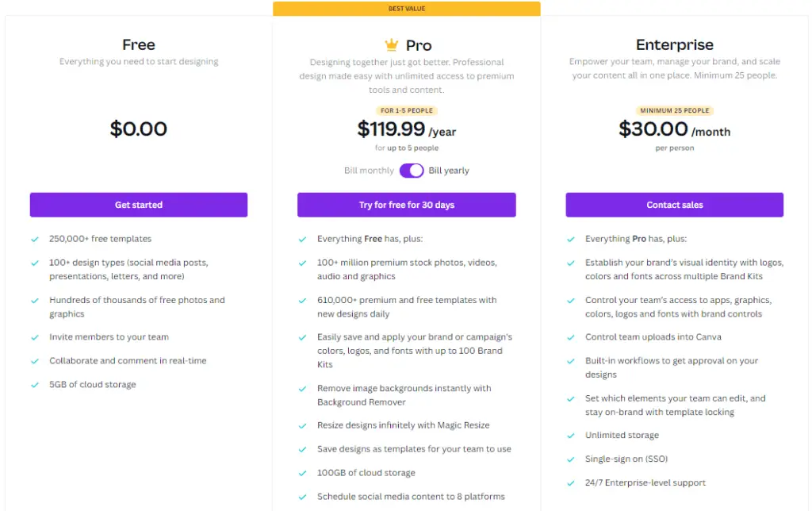Click the checkmark beside 24/7 Enterprise-level support
This screenshot has height=511, width=812.
(x=571, y=483)
